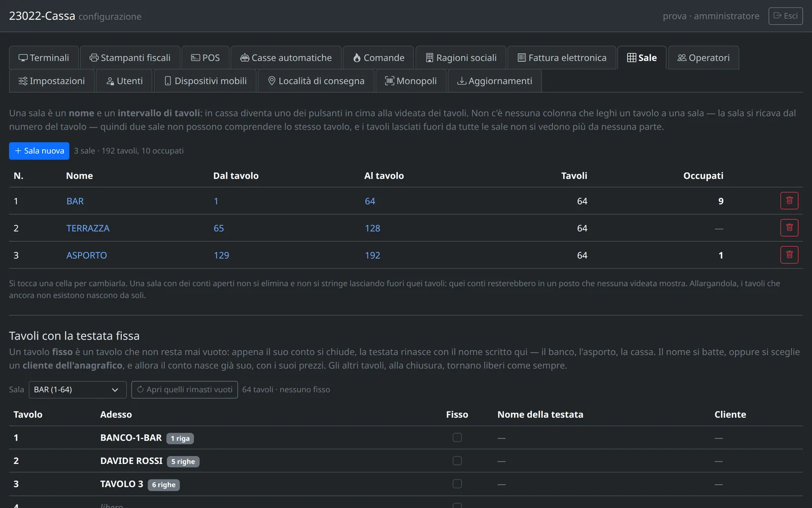Open the Operatori tab
The image size is (812, 508).
coord(703,57)
